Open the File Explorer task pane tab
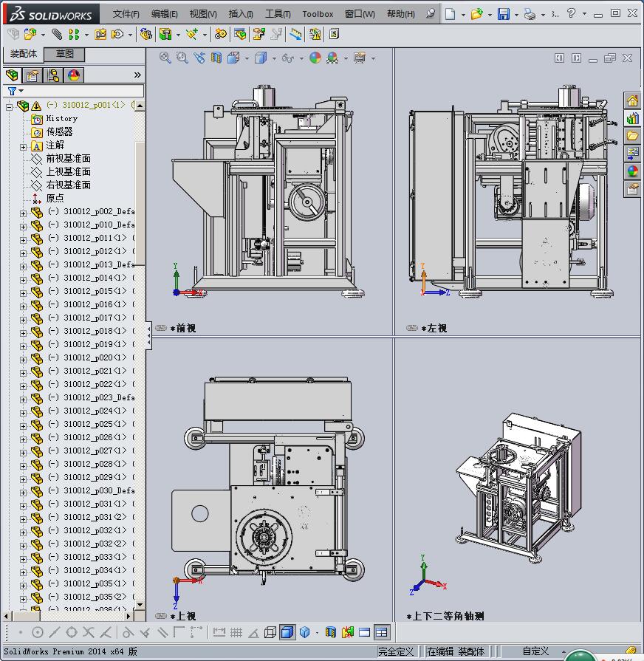 (632, 136)
